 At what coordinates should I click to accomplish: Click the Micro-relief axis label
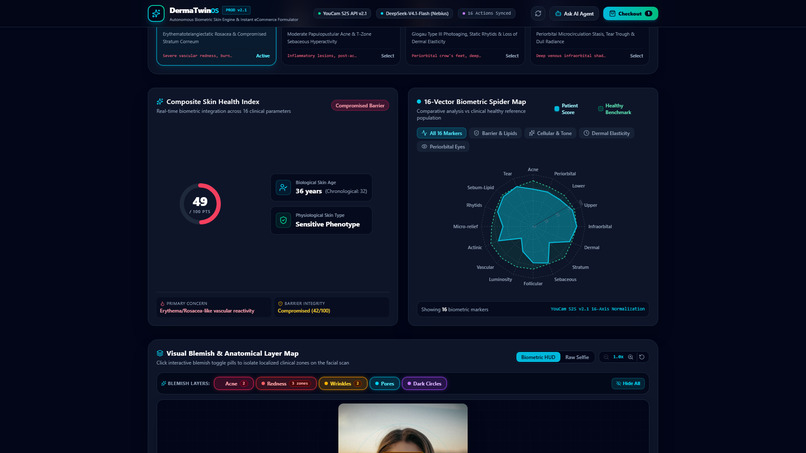click(x=465, y=226)
